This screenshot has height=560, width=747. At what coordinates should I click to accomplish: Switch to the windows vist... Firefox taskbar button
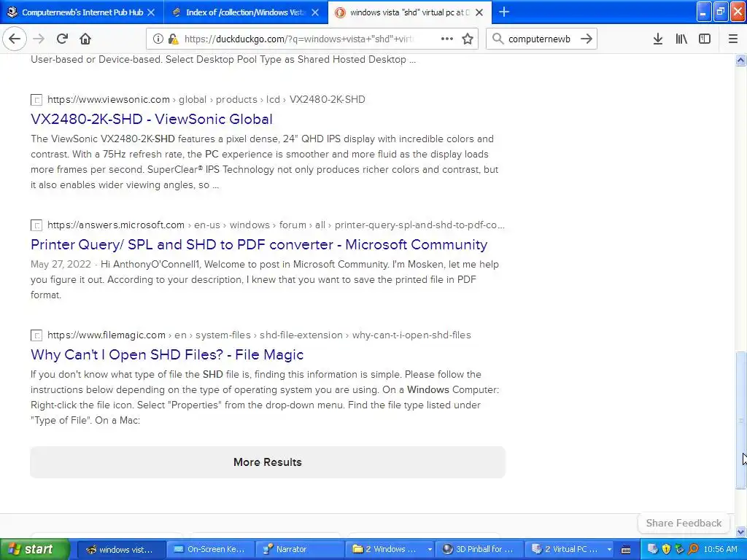tap(121, 550)
